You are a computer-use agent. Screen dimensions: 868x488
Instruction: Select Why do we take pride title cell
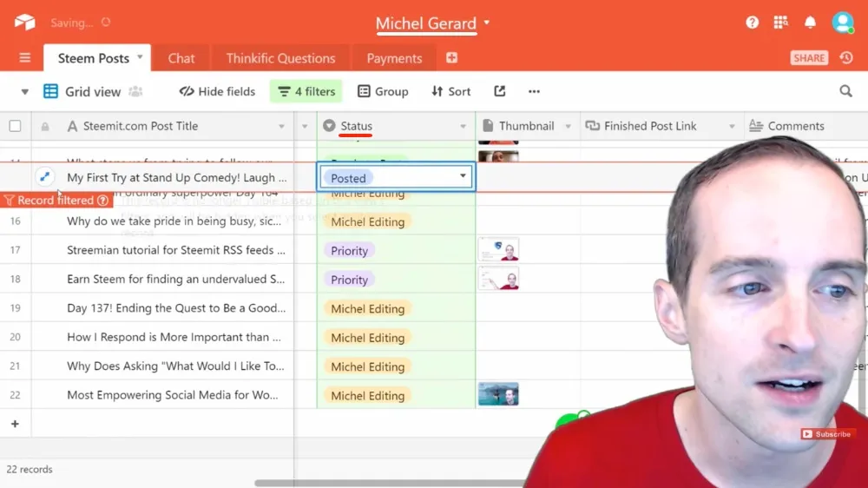[x=174, y=221]
